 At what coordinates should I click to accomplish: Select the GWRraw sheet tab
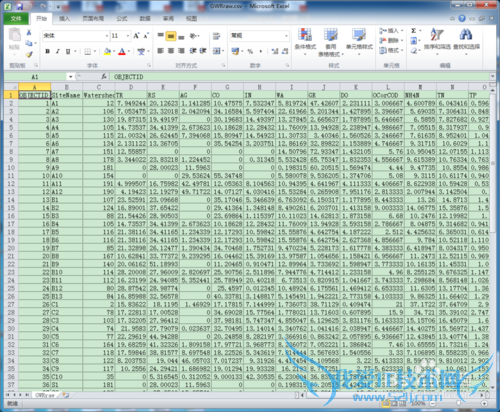45,395
